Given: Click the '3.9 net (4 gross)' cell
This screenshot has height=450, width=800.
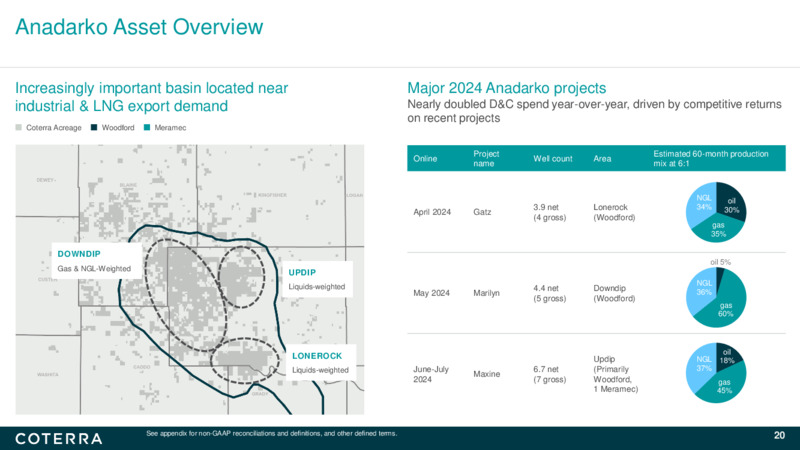Looking at the screenshot, I should (x=549, y=212).
